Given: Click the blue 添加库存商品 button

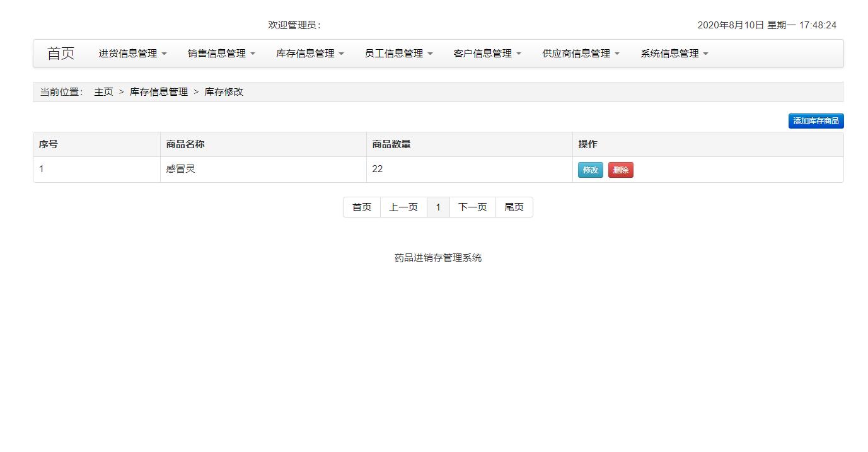Looking at the screenshot, I should 816,121.
